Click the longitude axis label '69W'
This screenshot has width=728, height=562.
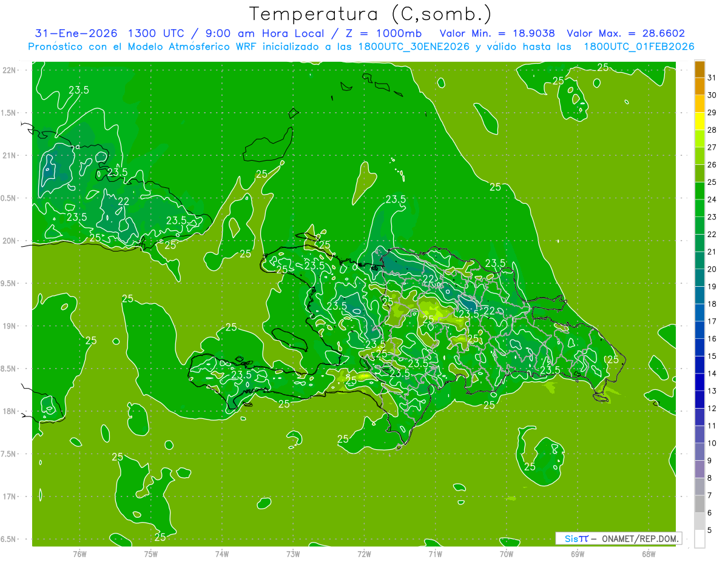tap(578, 554)
